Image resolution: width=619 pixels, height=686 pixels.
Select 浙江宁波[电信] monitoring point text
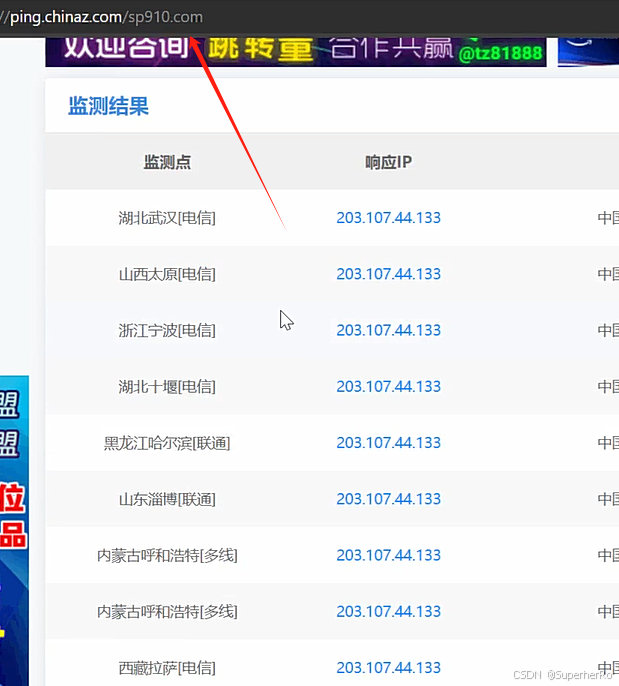coord(167,330)
